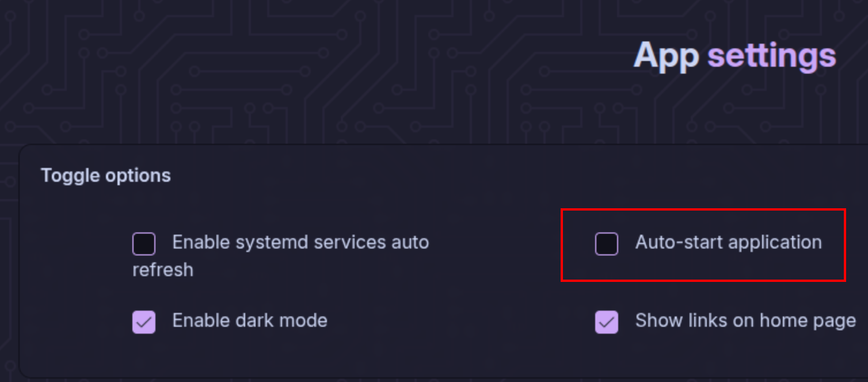Click the 'App settings' page heading

click(734, 56)
